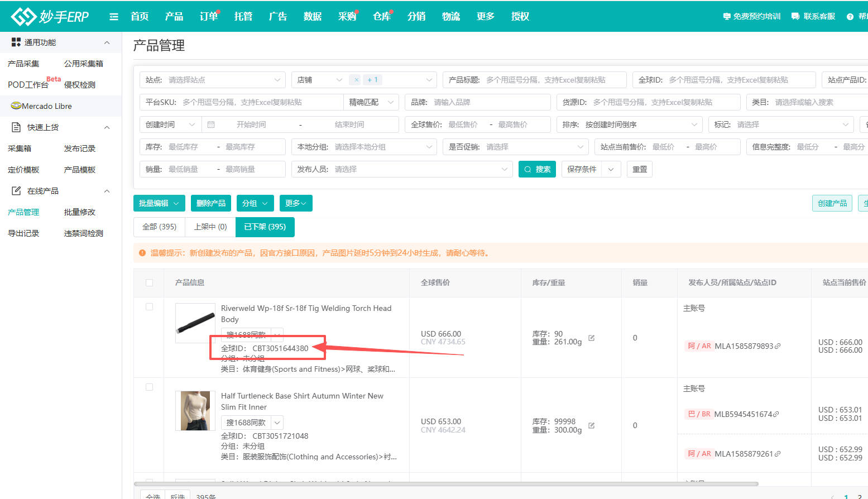Expand the 排序 sort order dropdown
Image resolution: width=868 pixels, height=499 pixels.
[693, 124]
